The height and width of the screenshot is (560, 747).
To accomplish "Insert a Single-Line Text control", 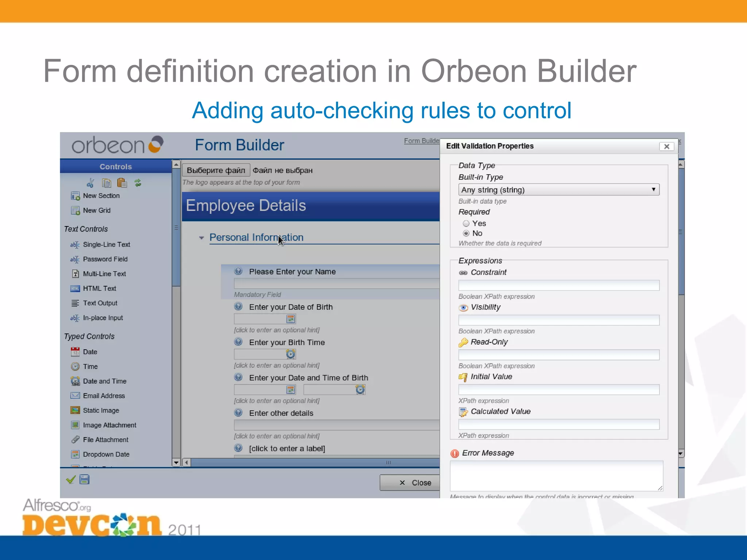I will pos(100,245).
